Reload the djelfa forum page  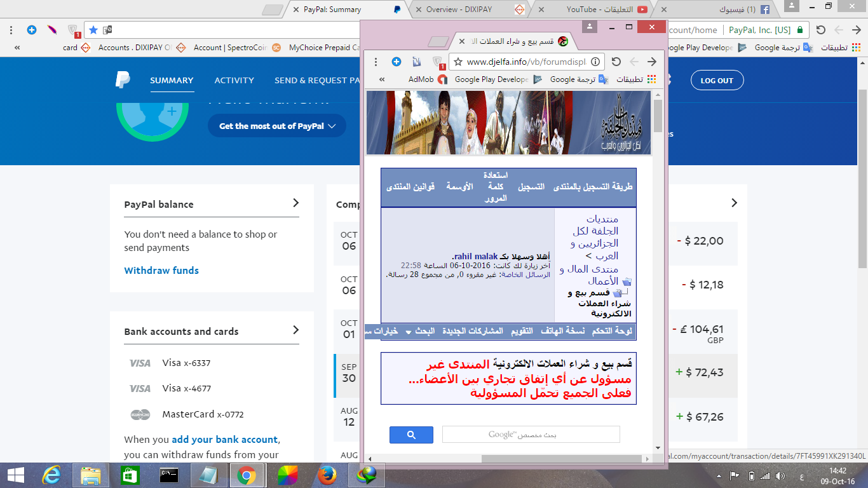[616, 62]
